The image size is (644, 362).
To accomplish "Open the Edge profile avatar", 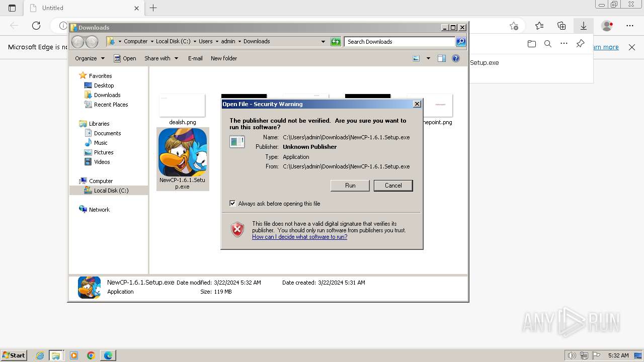I will [x=607, y=26].
